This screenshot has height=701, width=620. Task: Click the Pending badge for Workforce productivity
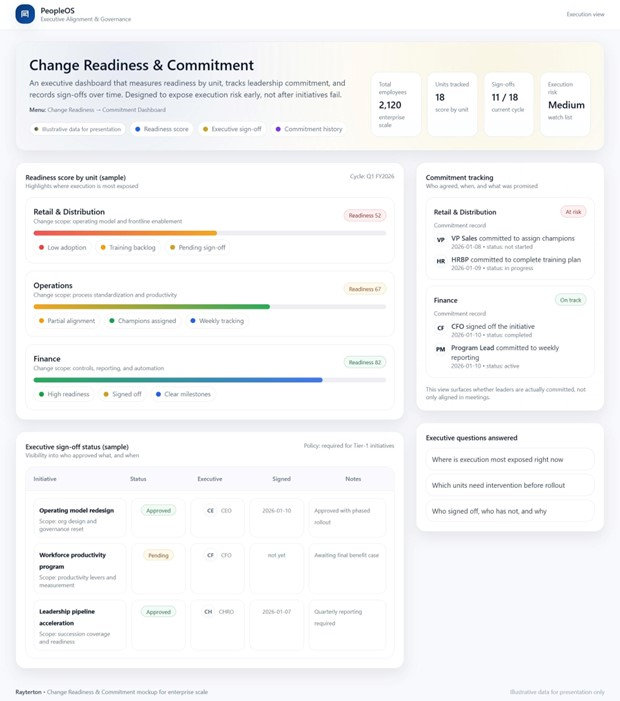158,555
